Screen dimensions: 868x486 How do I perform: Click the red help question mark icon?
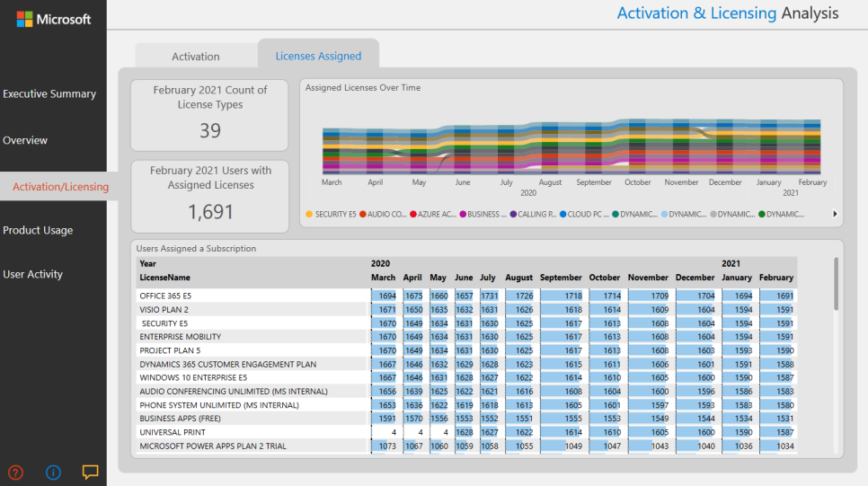point(15,473)
